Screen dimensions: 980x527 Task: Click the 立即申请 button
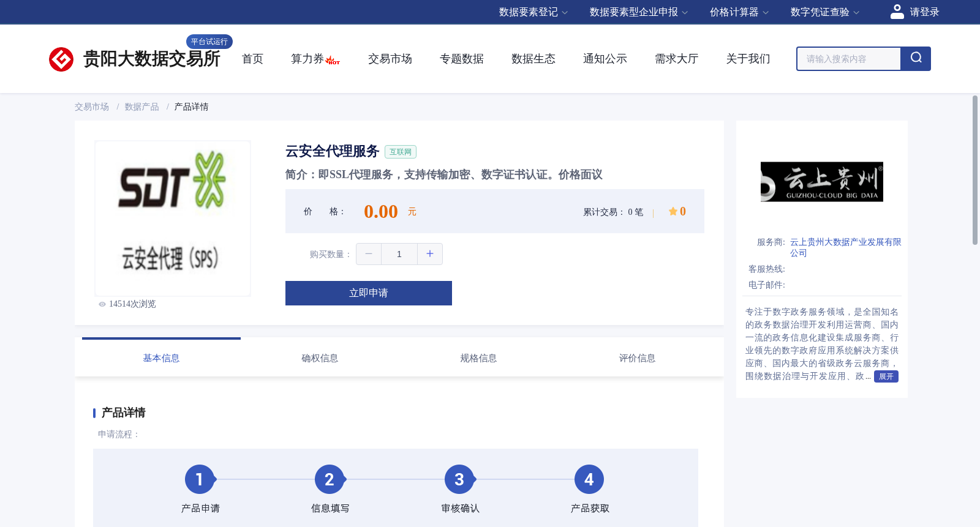[369, 293]
